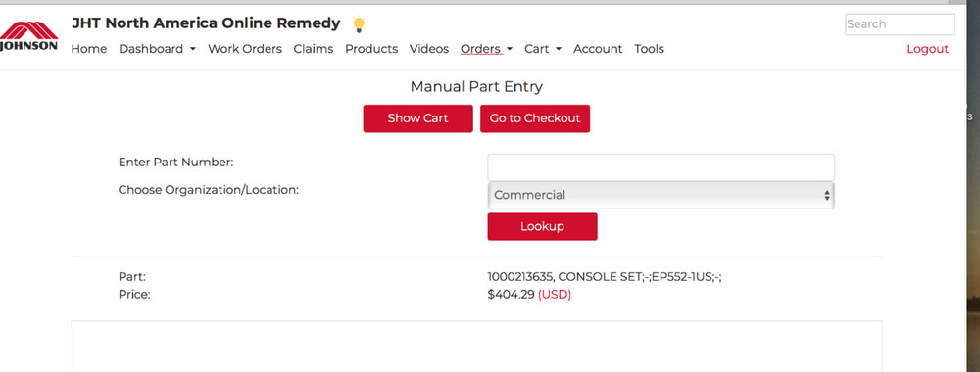The width and height of the screenshot is (980, 372).
Task: Click the Enter Part Number input
Action: (661, 167)
